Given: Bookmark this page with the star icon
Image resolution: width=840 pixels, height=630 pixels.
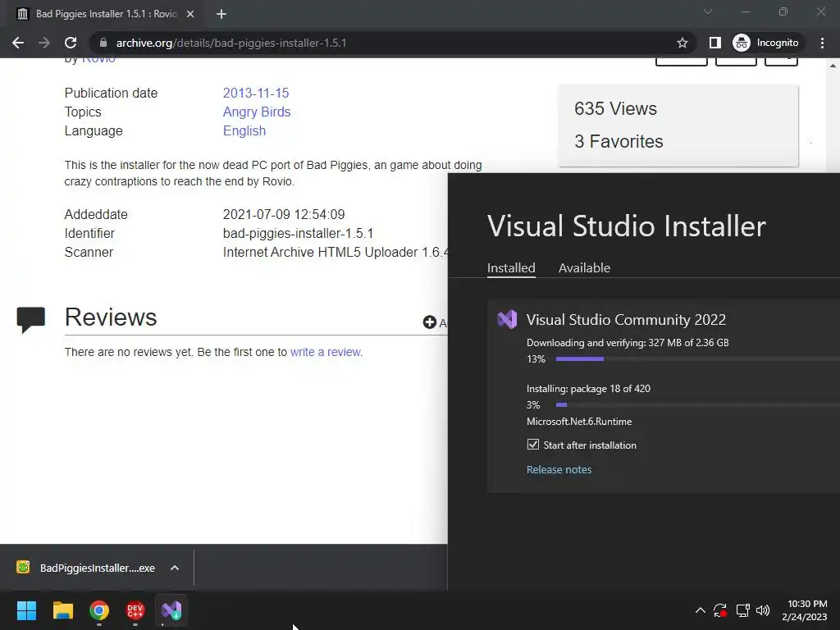Looking at the screenshot, I should [682, 43].
